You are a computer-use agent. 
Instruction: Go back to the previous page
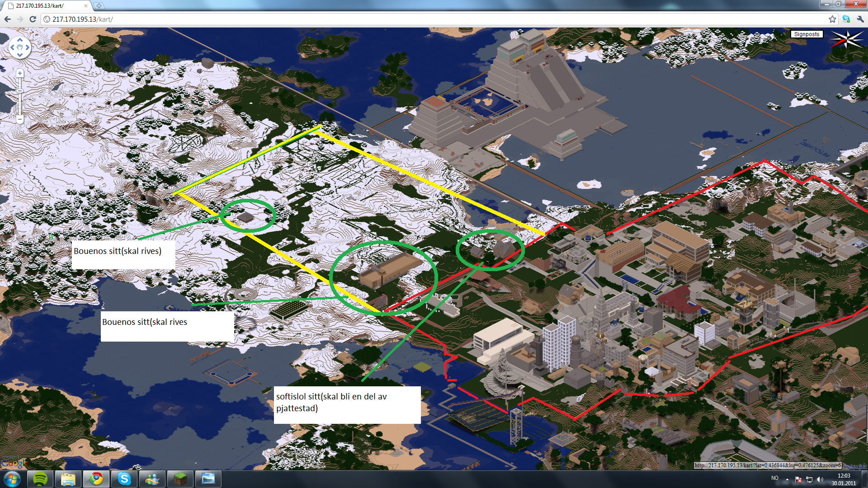point(7,19)
